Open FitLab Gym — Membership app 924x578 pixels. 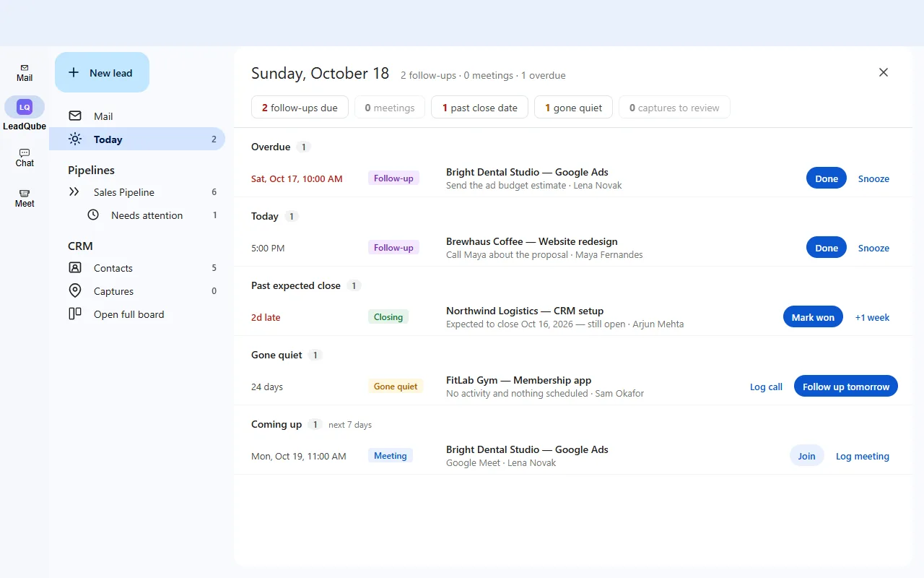click(x=518, y=380)
